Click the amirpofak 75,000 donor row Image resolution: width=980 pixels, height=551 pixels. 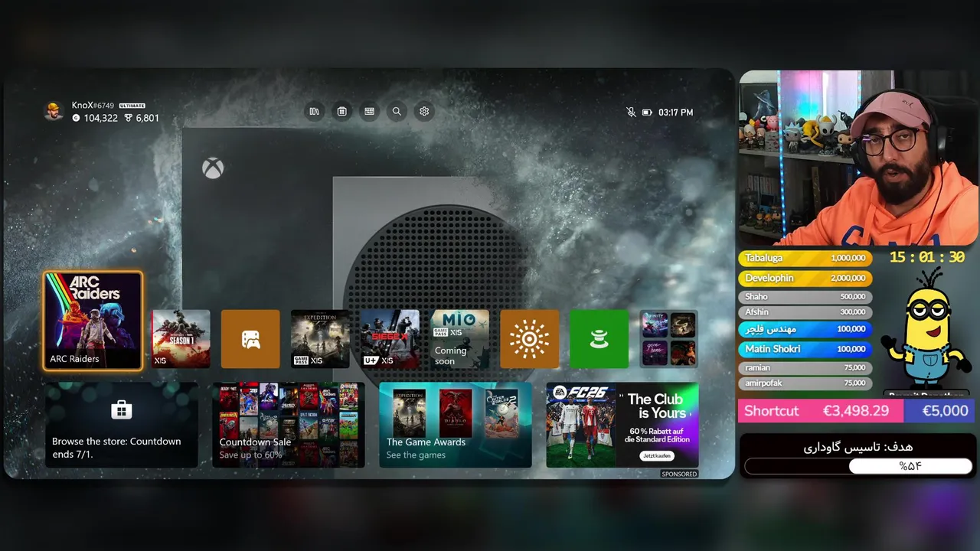point(805,383)
